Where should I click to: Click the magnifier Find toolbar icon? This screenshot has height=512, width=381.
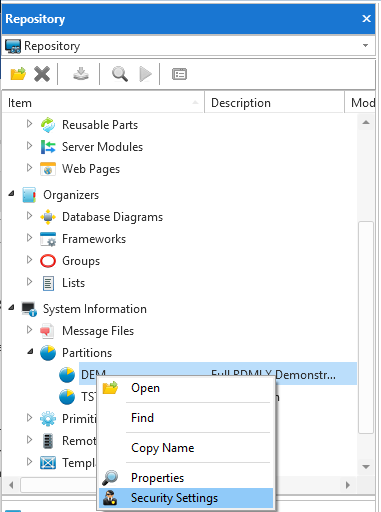click(120, 74)
